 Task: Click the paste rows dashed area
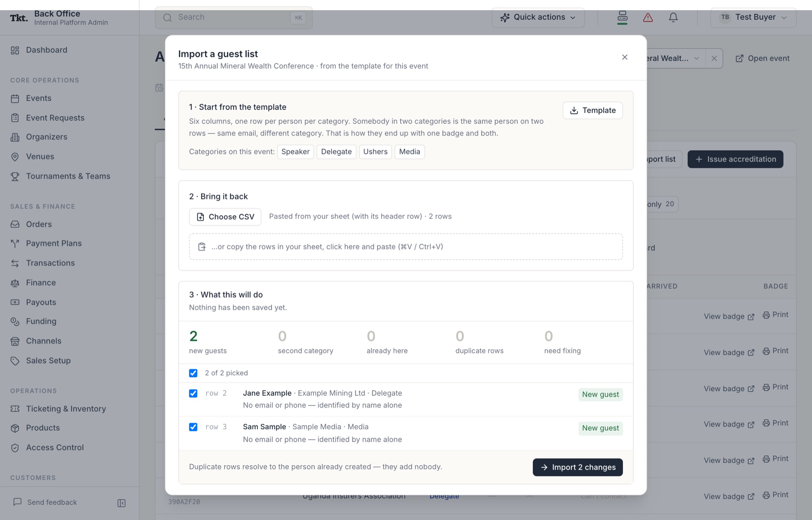pyautogui.click(x=406, y=247)
